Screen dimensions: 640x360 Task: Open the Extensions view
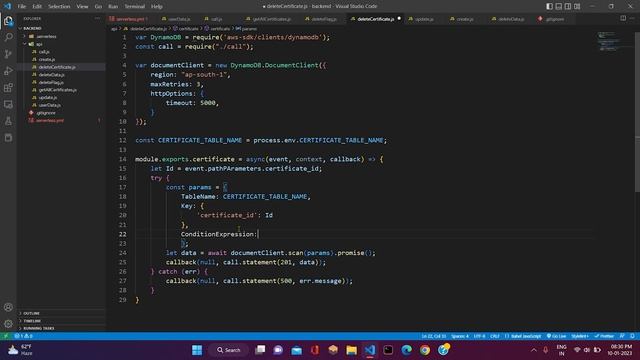pyautogui.click(x=8, y=87)
